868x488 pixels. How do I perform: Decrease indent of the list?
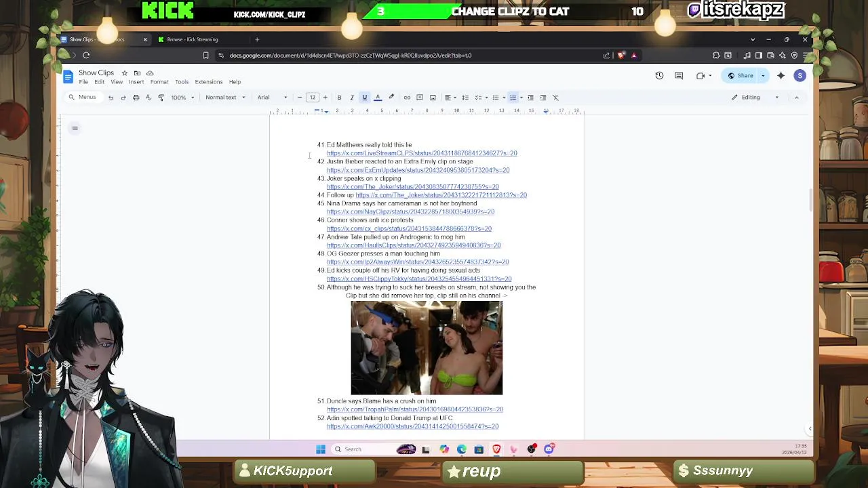point(530,98)
